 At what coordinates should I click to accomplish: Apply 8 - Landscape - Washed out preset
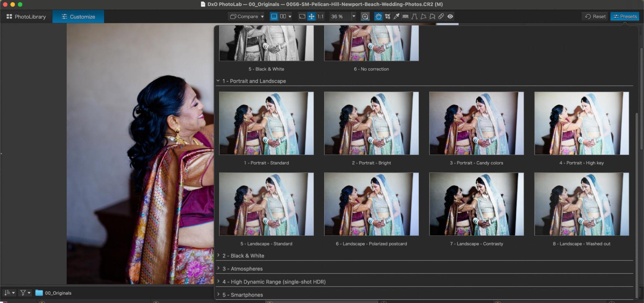[582, 204]
